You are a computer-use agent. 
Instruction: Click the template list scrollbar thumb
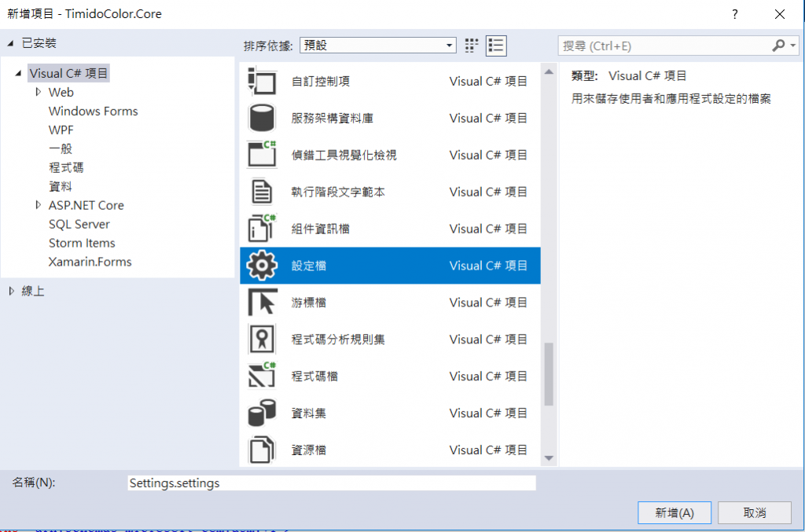pos(549,373)
